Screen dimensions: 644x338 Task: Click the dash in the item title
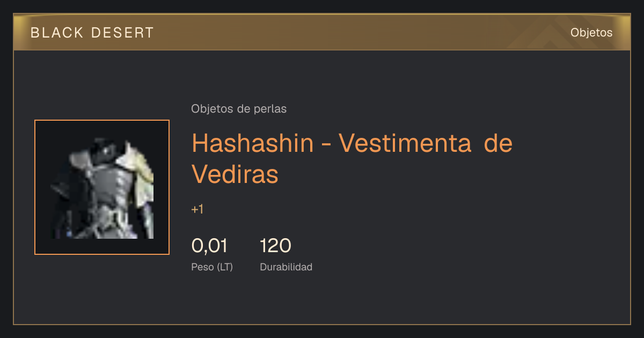pyautogui.click(x=326, y=146)
